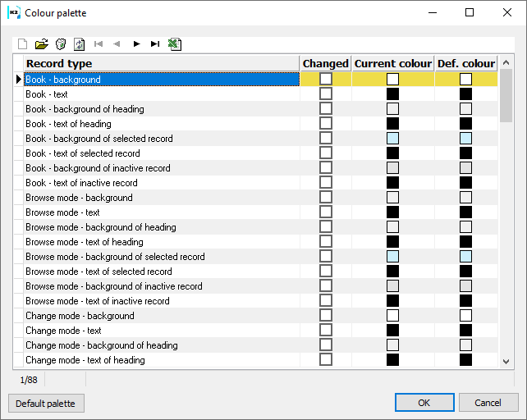Screen dimensions: 527x420
Task: Click scroll up arrow of the list
Action: (506, 62)
